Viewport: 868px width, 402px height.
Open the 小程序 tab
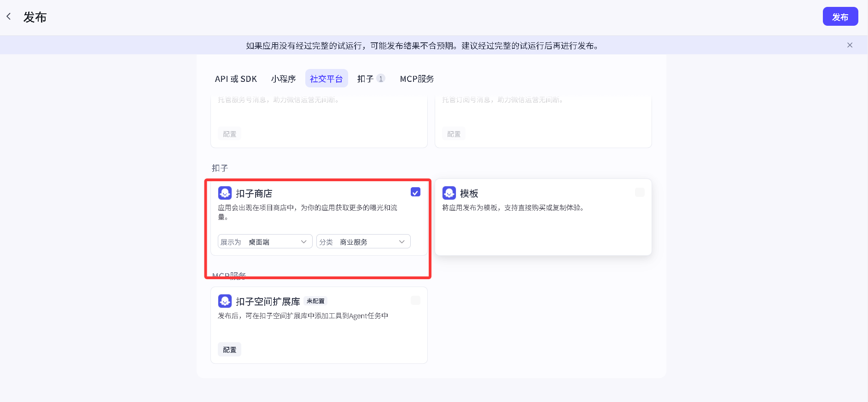283,79
